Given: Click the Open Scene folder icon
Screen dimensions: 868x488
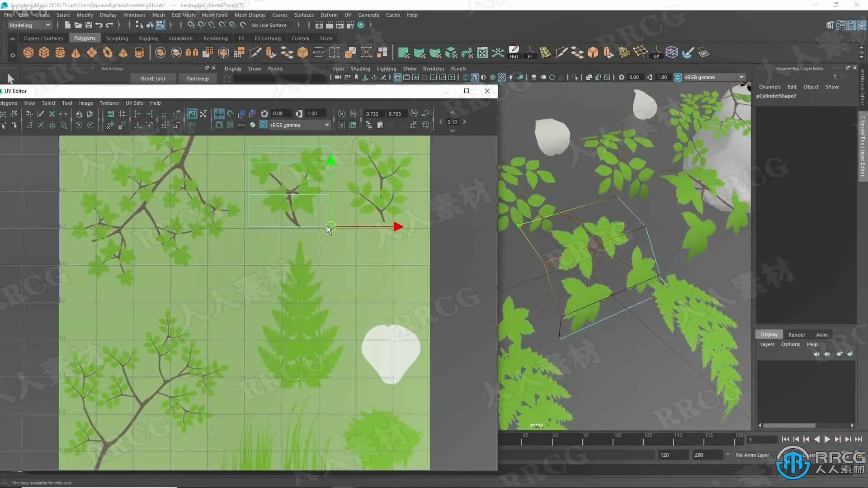Looking at the screenshot, I should click(x=78, y=25).
